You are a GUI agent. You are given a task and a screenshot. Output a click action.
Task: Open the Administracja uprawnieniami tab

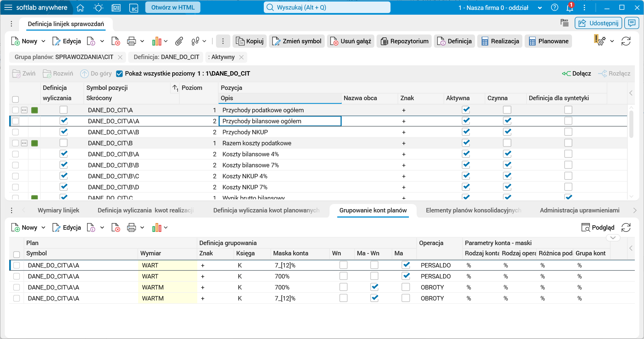coord(579,210)
